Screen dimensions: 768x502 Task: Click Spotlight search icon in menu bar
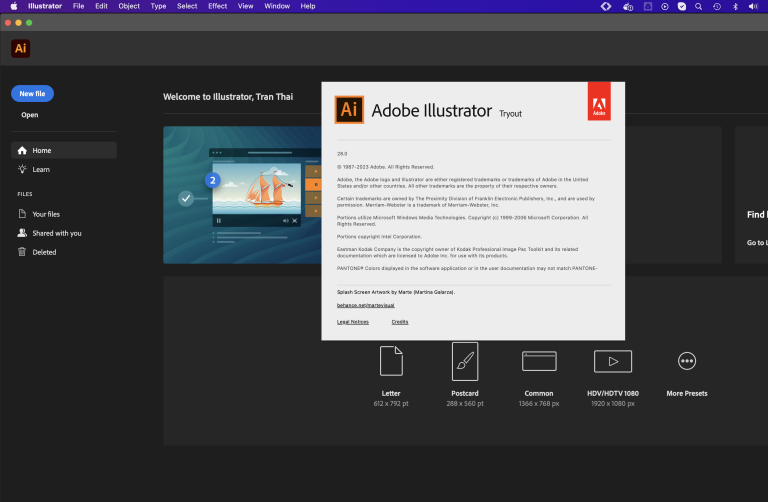coord(698,6)
